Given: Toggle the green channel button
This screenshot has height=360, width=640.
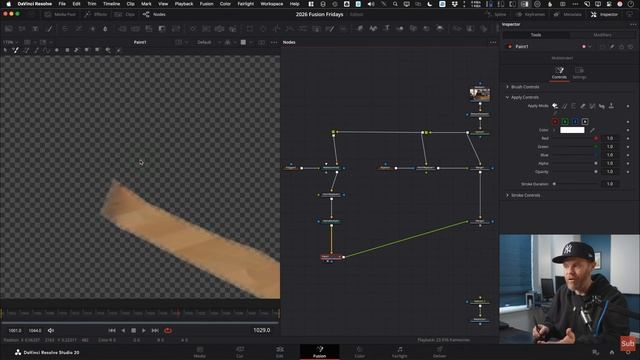Looking at the screenshot, I should (565, 122).
